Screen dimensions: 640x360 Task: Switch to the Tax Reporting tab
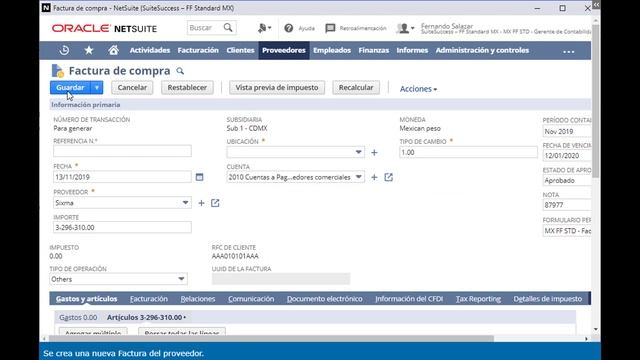pos(478,299)
